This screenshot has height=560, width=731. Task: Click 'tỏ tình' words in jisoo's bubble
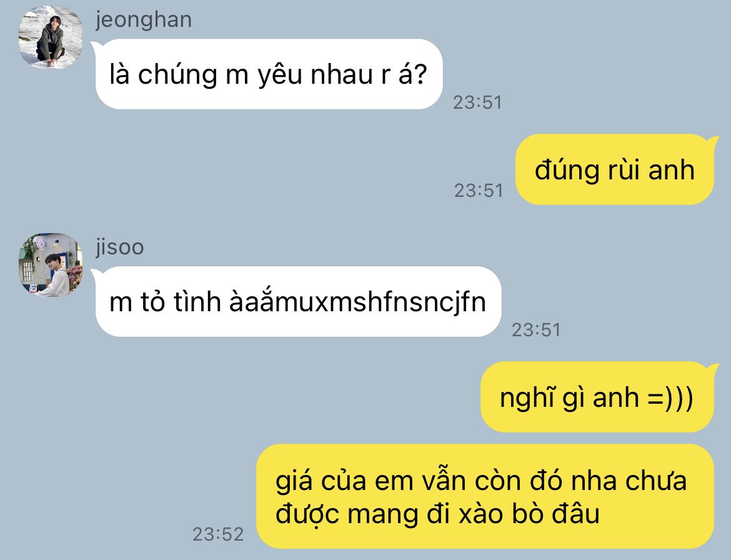coord(181,302)
